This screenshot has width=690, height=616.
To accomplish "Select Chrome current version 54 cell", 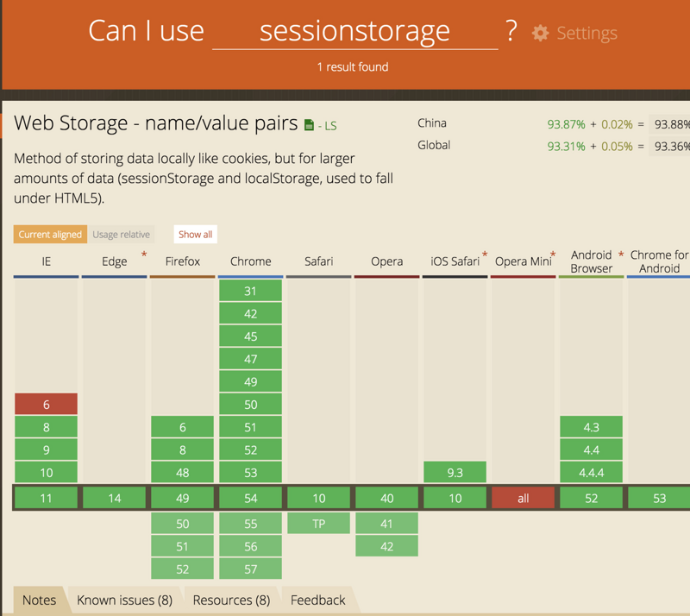I will click(x=250, y=498).
